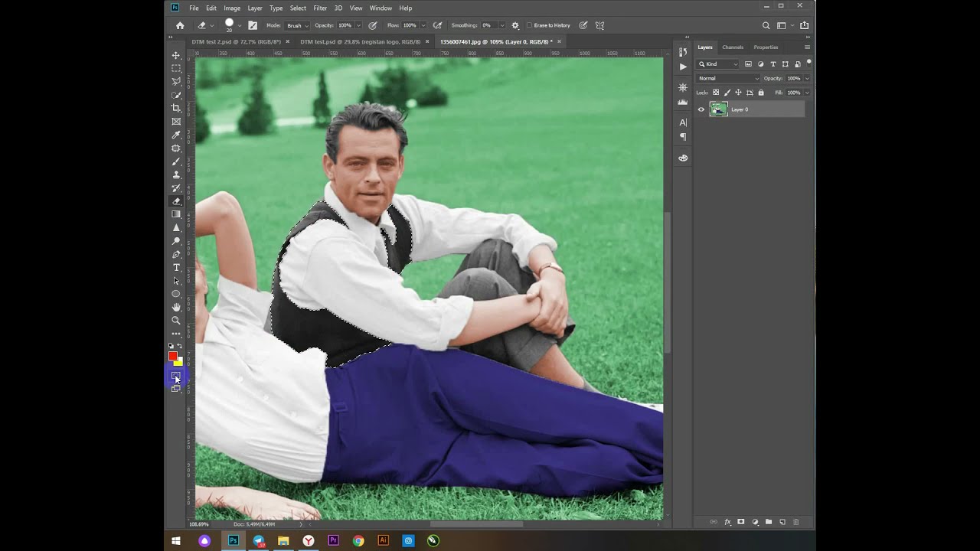This screenshot has height=551, width=980.
Task: Pick the Eyedropper tool
Action: [x=176, y=135]
